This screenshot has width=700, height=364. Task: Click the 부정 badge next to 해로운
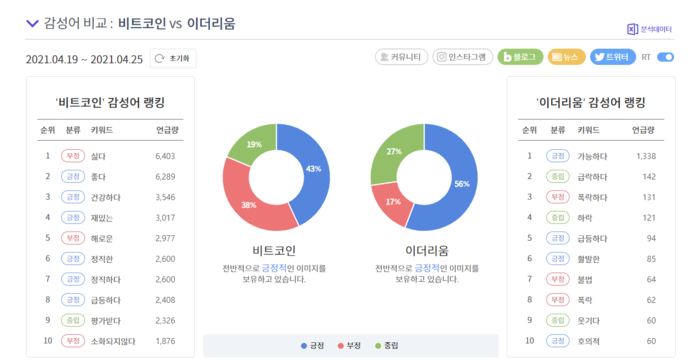coord(73,238)
